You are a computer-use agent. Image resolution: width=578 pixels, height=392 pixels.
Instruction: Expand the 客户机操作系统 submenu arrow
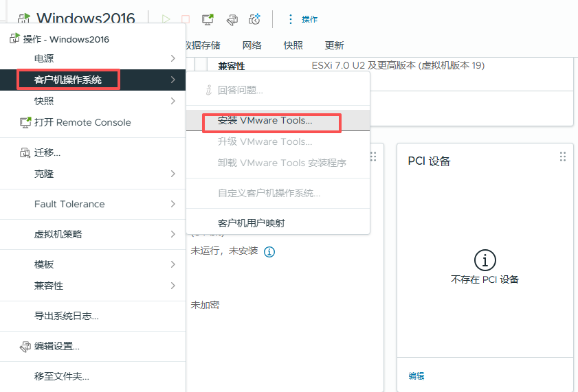click(173, 80)
